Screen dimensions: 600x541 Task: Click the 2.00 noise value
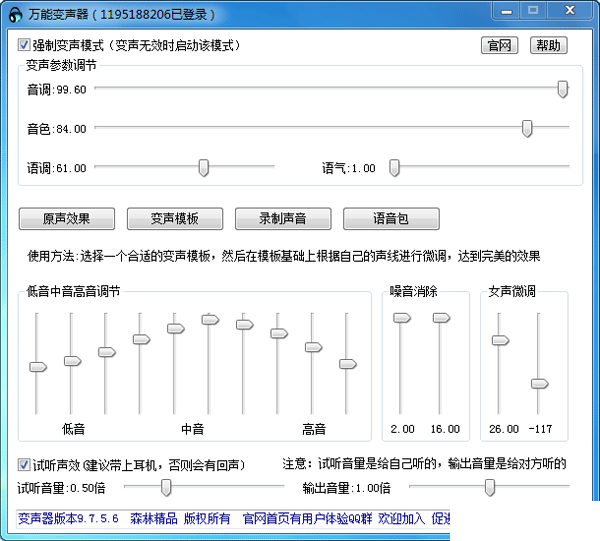point(402,429)
